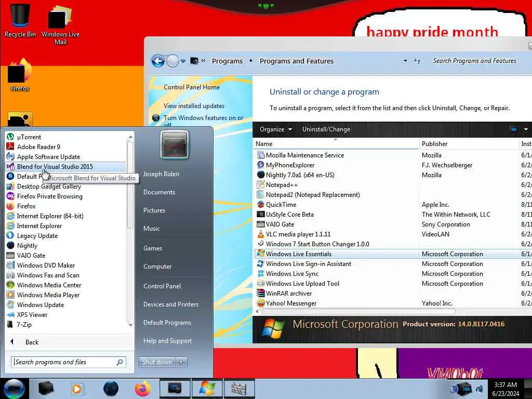532x399 pixels.
Task: Open the Organize dropdown menu
Action: (x=275, y=129)
